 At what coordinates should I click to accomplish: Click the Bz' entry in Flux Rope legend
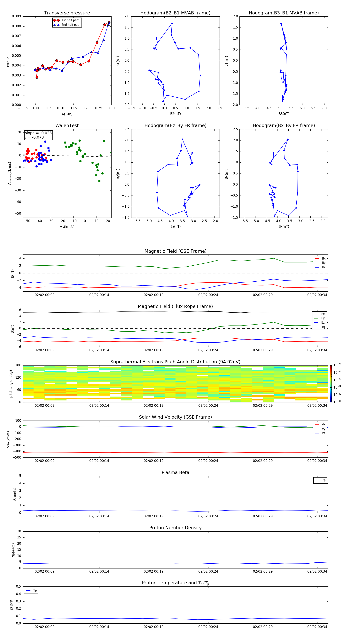(320, 323)
